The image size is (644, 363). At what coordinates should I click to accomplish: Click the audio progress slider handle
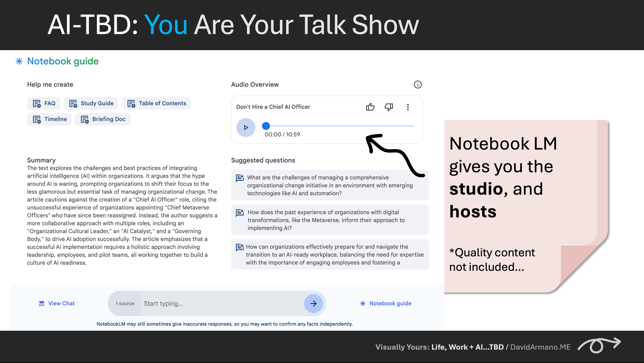coord(266,126)
